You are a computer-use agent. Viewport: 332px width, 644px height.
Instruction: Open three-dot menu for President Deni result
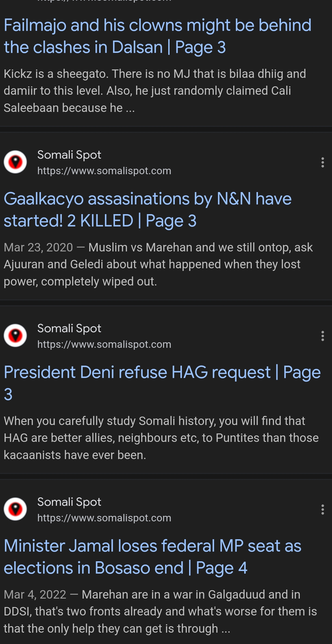click(x=322, y=336)
